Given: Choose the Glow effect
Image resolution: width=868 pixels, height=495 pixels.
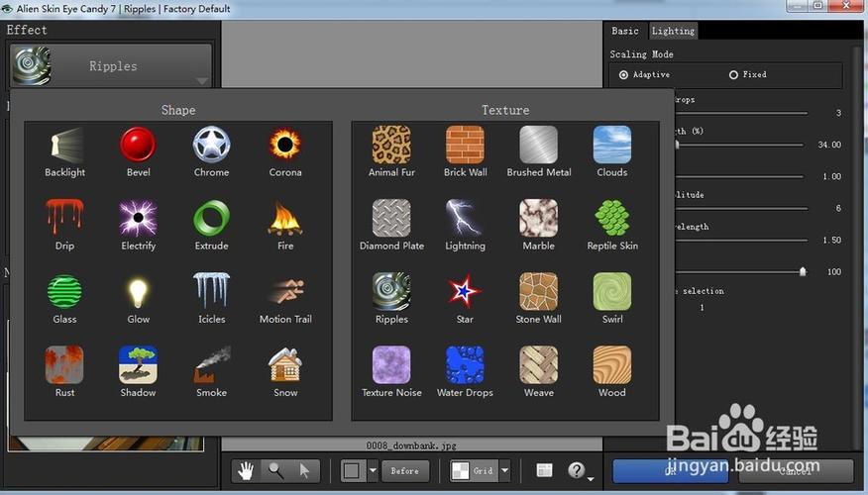Looking at the screenshot, I should tap(138, 299).
